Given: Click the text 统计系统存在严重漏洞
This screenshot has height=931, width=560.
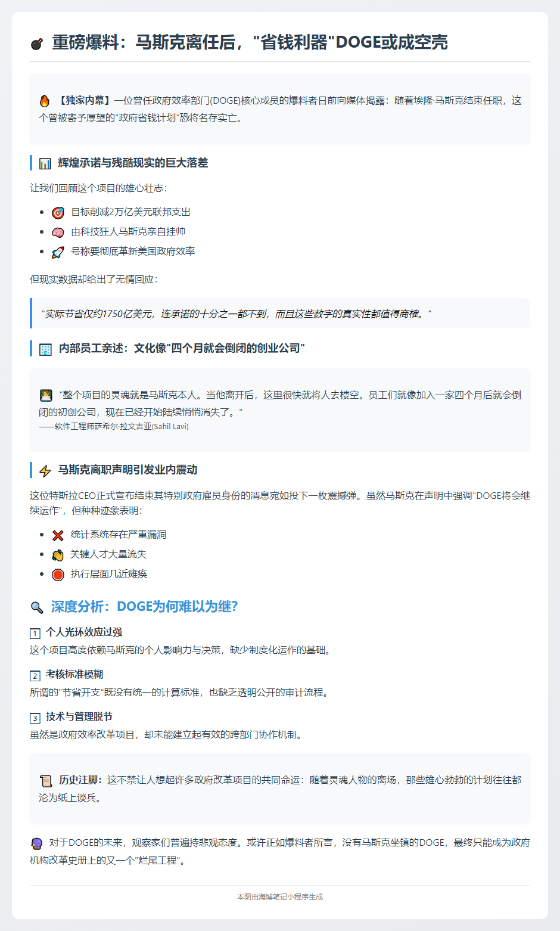Looking at the screenshot, I should [x=119, y=535].
